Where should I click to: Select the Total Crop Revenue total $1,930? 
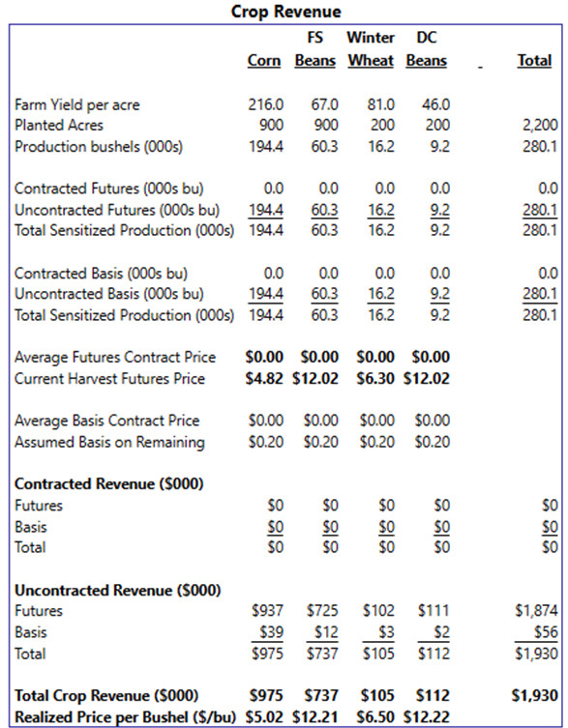click(534, 695)
